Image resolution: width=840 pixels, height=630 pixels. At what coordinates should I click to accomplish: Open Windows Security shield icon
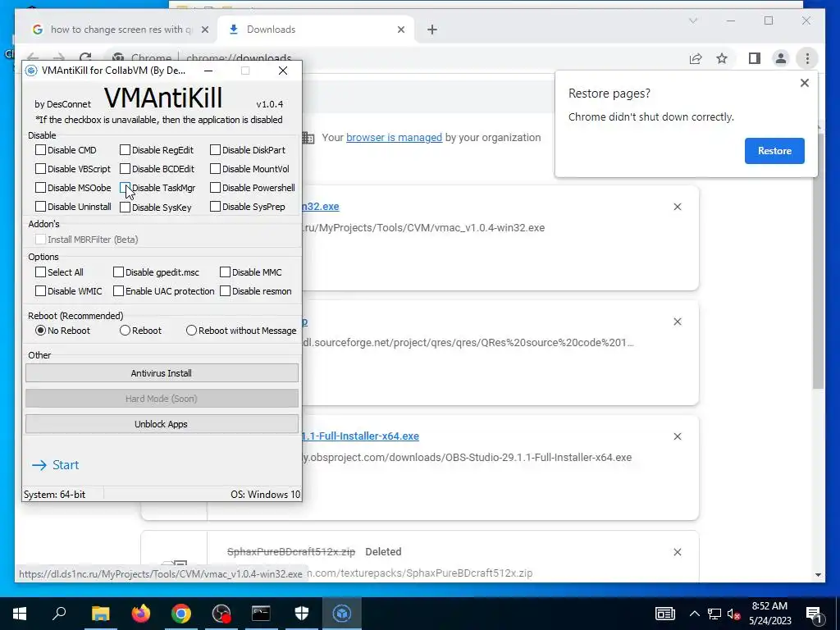pos(302,614)
